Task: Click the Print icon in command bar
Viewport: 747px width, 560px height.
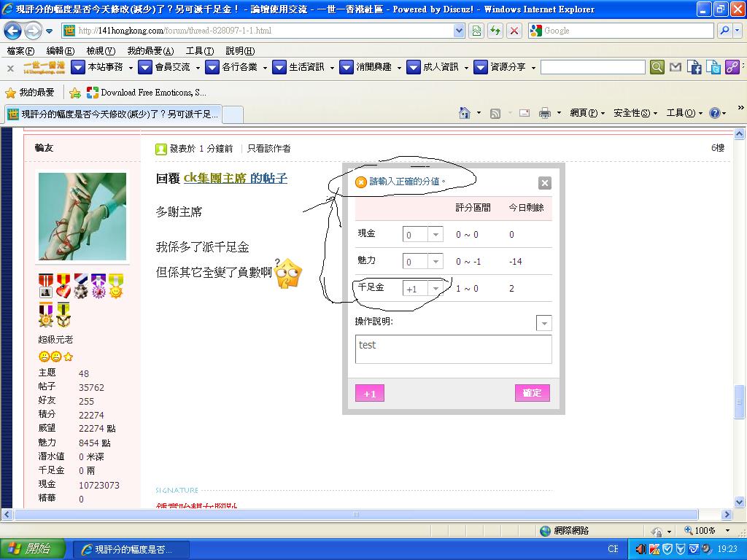Action: [544, 113]
